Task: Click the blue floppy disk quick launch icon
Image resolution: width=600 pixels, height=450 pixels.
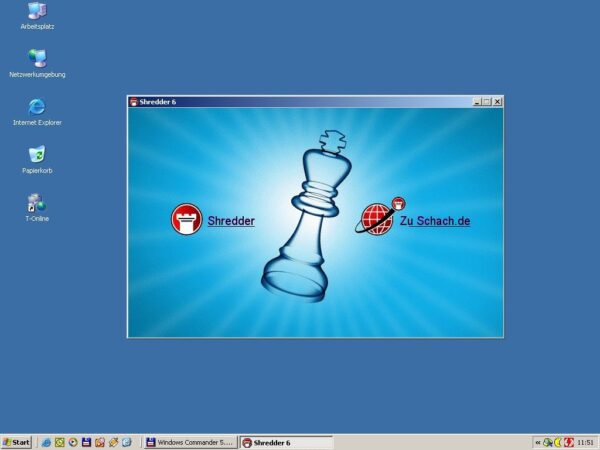Action: (87, 442)
